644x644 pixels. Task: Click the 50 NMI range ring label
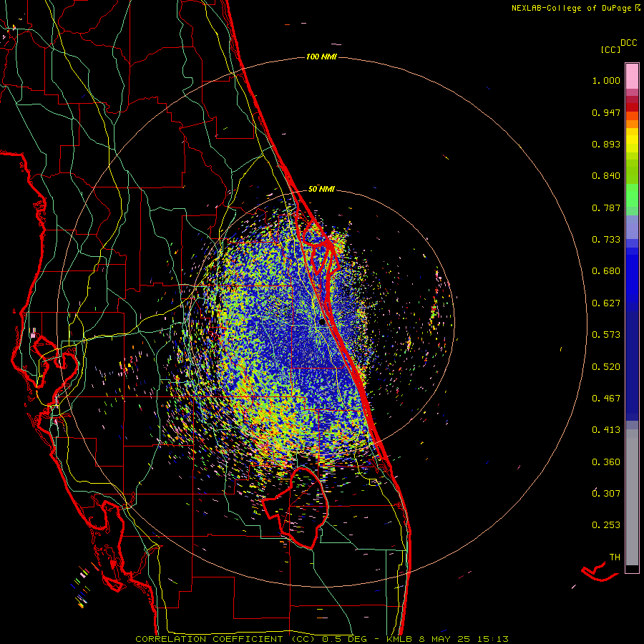pyautogui.click(x=321, y=189)
